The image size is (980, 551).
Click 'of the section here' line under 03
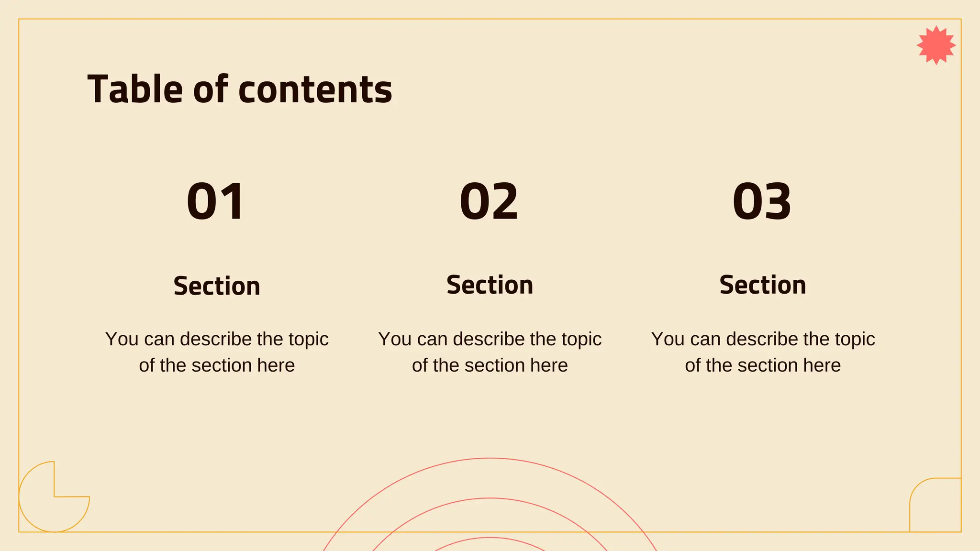tap(763, 365)
